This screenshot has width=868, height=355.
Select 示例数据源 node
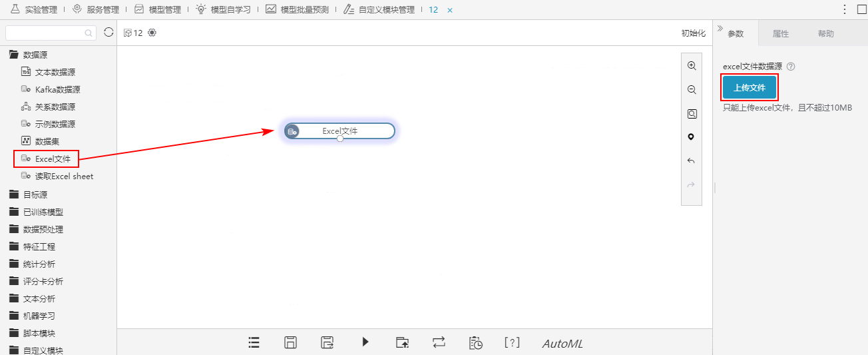[49, 124]
